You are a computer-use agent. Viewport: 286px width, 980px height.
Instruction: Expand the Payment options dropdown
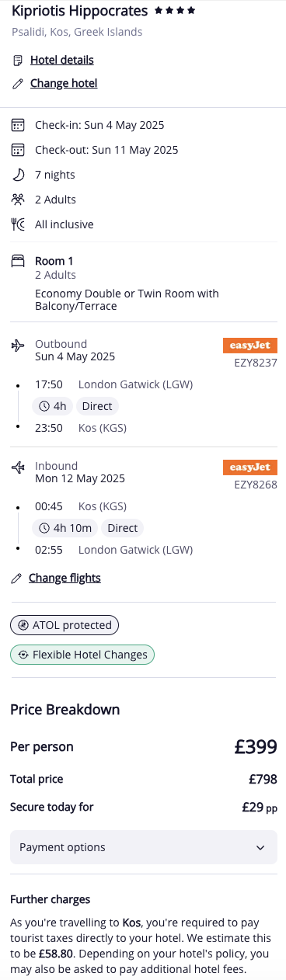[x=144, y=847]
